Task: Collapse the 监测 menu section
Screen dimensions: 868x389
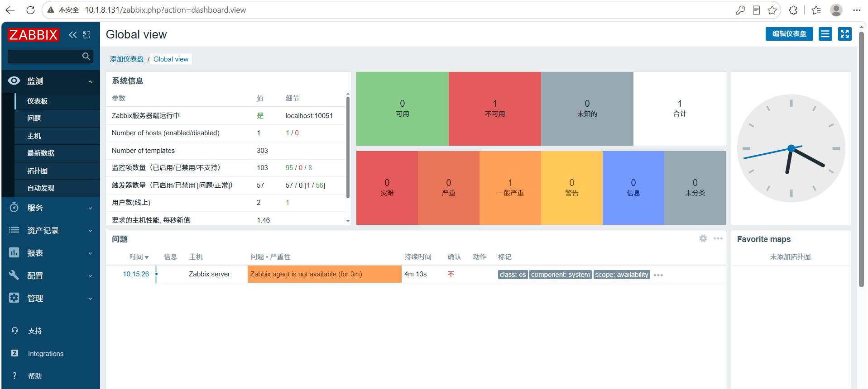Action: [x=51, y=81]
